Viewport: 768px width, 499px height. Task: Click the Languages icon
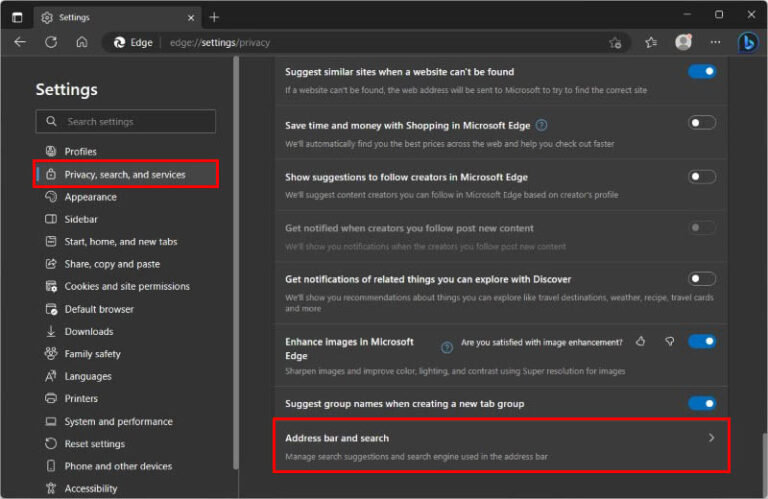(x=51, y=376)
